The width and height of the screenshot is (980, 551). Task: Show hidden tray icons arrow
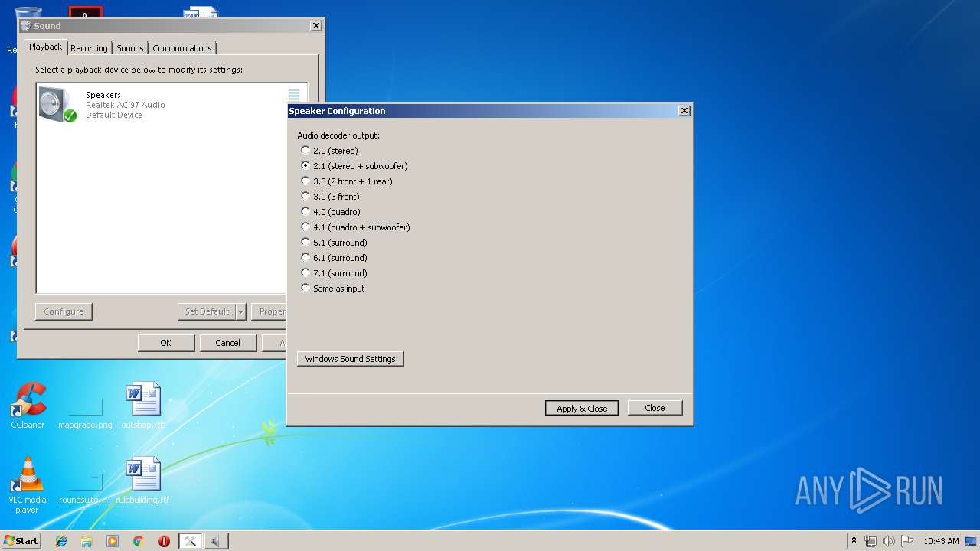click(x=854, y=541)
